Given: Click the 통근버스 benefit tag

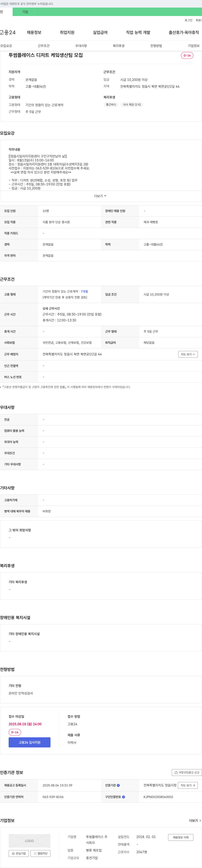Looking at the screenshot, I should click(x=111, y=105).
